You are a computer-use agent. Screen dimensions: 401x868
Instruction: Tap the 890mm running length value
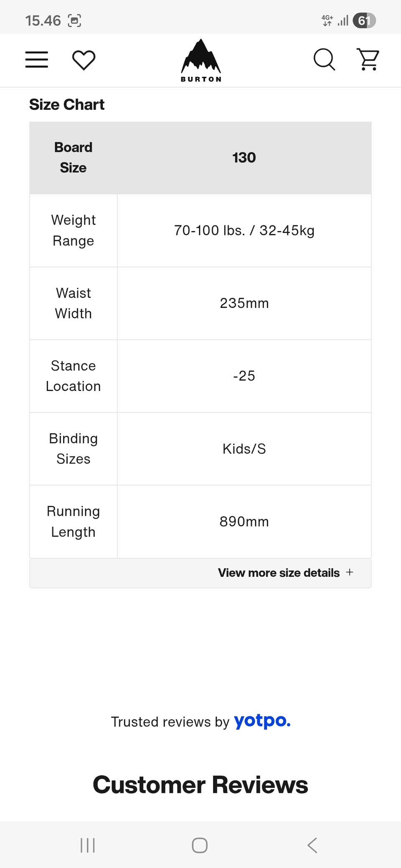244,522
